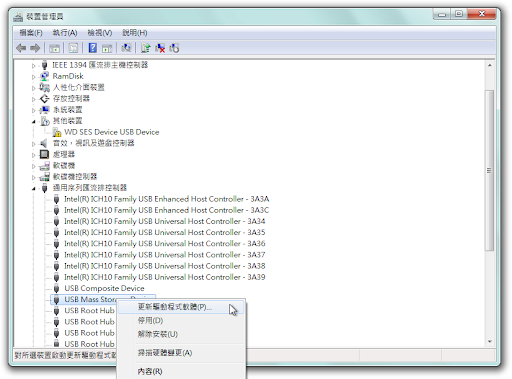Select USB Universal Host Controller - 3A39
The width and height of the screenshot is (512, 379).
[165, 277]
